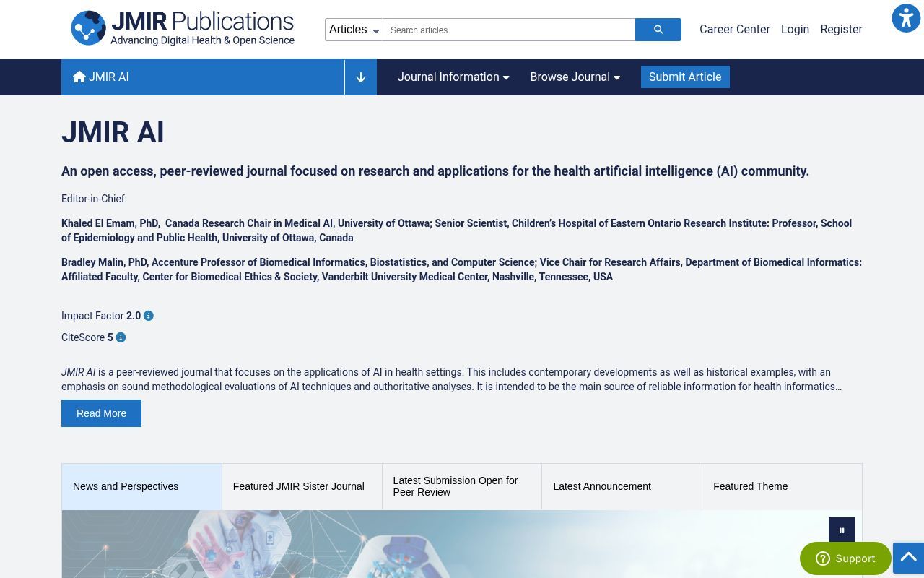
Task: Open the Register link
Action: 841,29
